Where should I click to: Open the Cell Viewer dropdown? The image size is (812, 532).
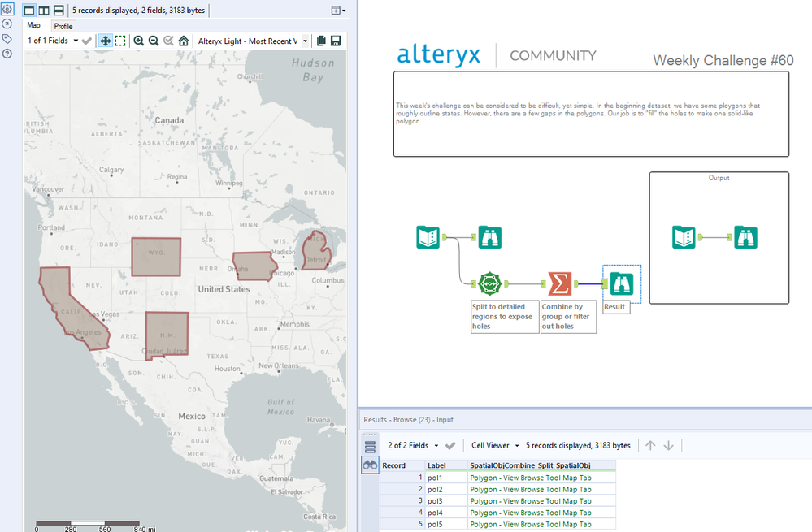pos(495,446)
